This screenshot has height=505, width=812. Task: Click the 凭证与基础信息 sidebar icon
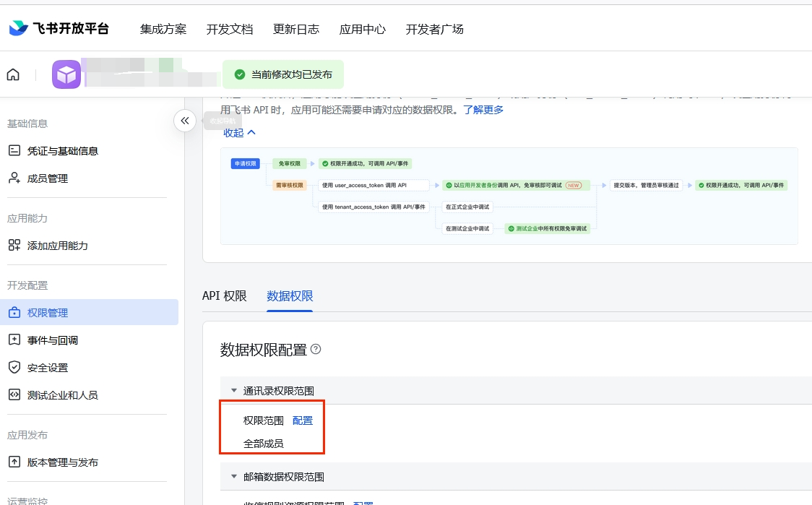click(14, 151)
